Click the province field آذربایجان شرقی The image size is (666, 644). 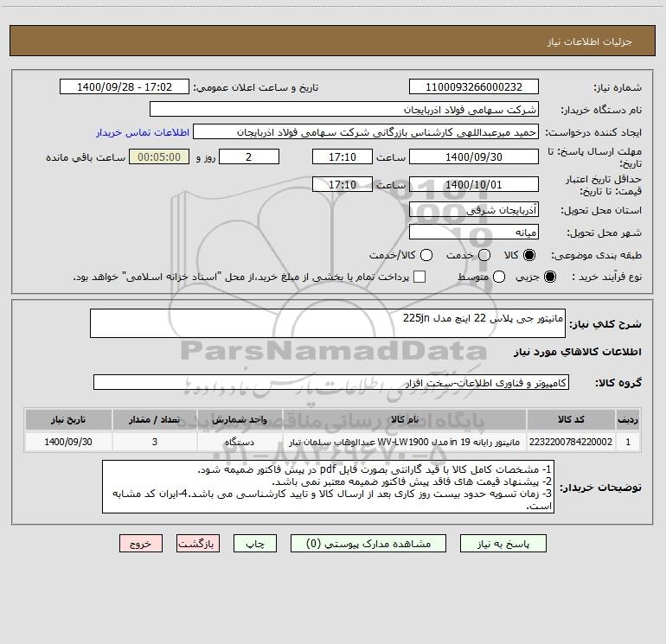tap(474, 209)
